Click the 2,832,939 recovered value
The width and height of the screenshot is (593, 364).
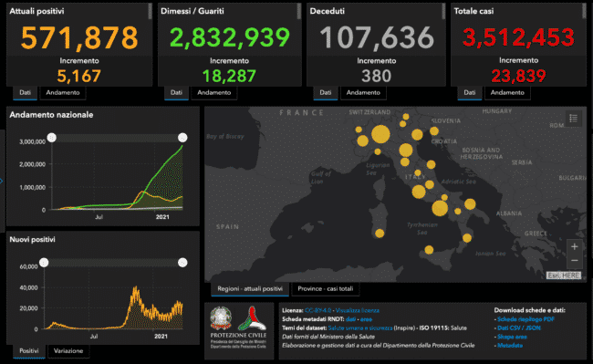(230, 37)
